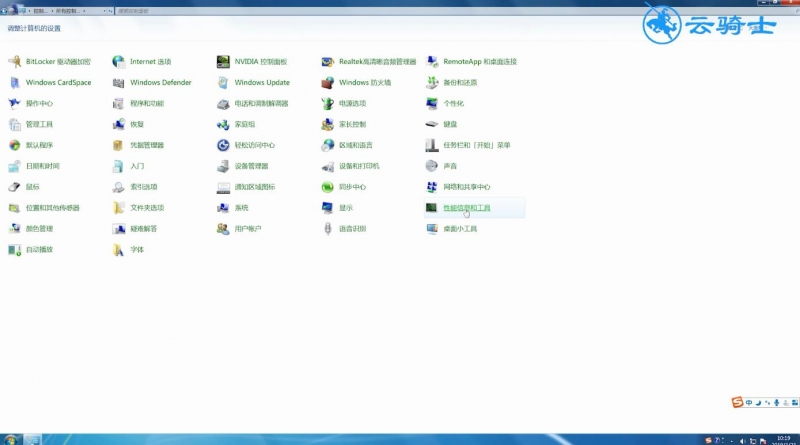
Task: Click the Realtek HD audio manager icon
Action: pyautogui.click(x=328, y=62)
